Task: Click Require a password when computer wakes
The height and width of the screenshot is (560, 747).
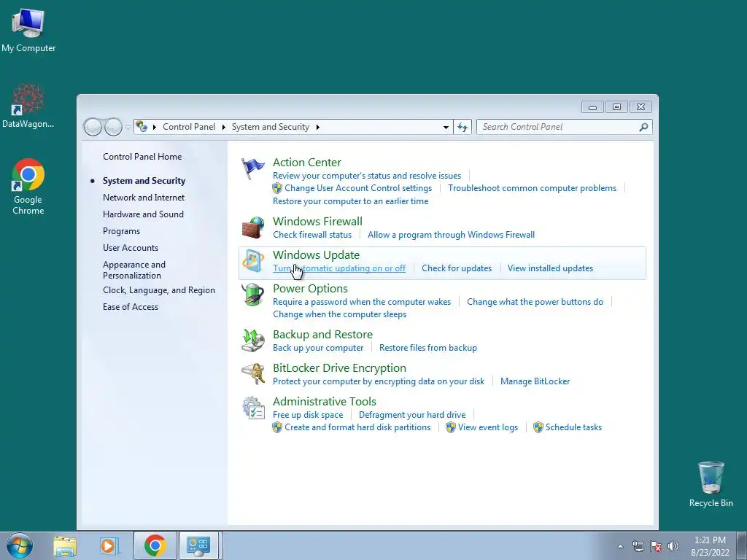Action: (x=362, y=302)
